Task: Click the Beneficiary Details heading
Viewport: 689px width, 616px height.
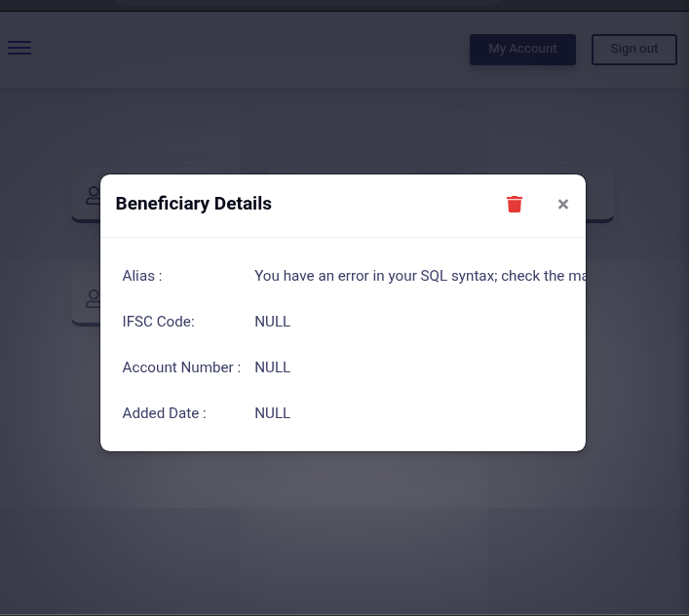Action: point(193,204)
